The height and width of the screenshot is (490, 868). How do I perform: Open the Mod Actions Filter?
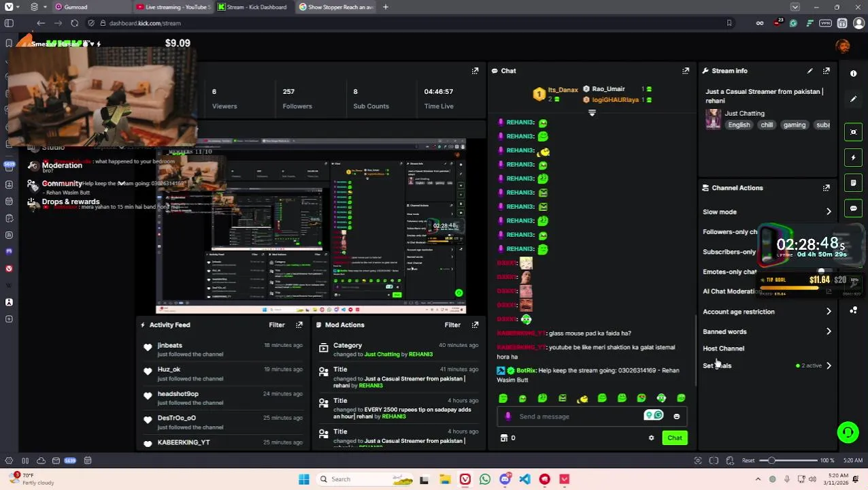pos(452,325)
